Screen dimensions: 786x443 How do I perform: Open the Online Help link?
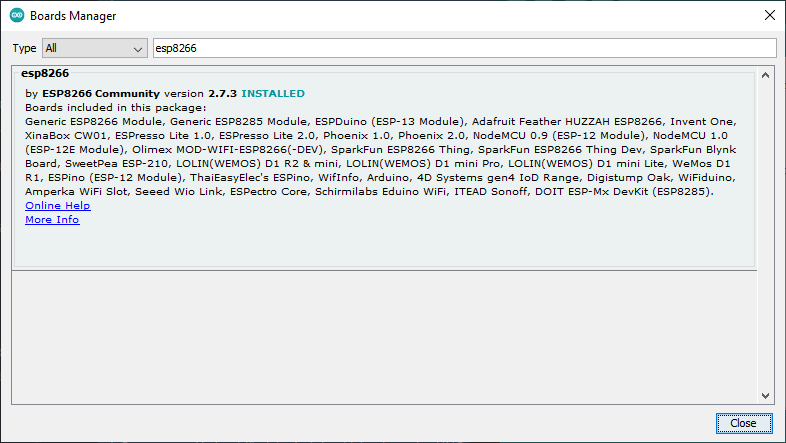[58, 205]
